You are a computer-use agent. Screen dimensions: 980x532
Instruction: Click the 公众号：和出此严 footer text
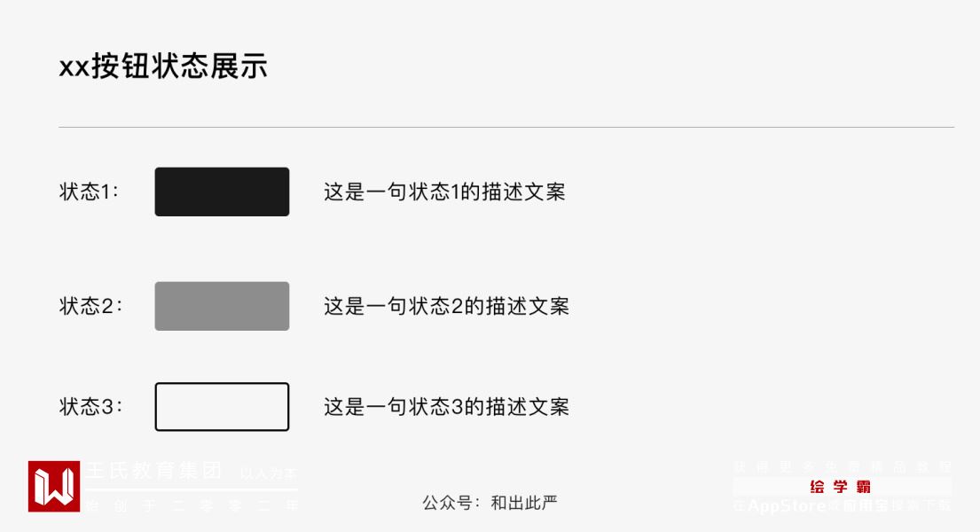click(490, 504)
